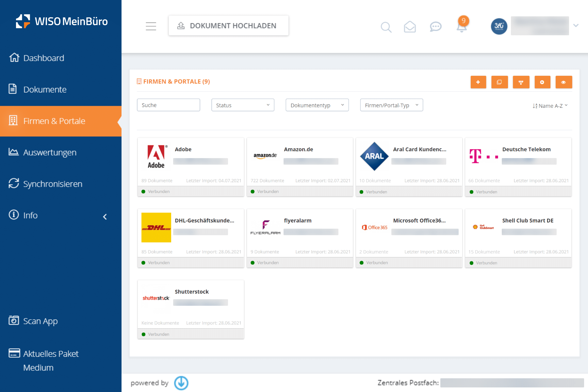Open the Deutsche Telekom card title
This screenshot has width=588, height=392.
click(526, 149)
